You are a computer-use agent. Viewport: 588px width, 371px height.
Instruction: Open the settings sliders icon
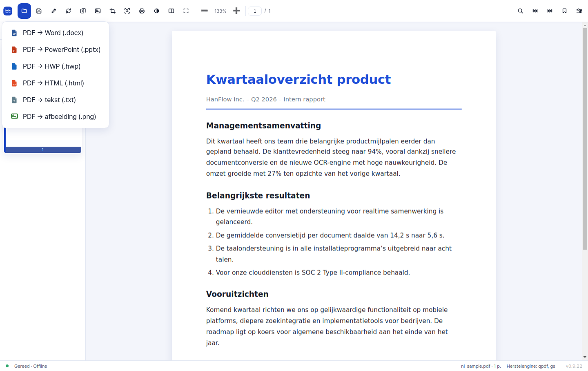579,11
